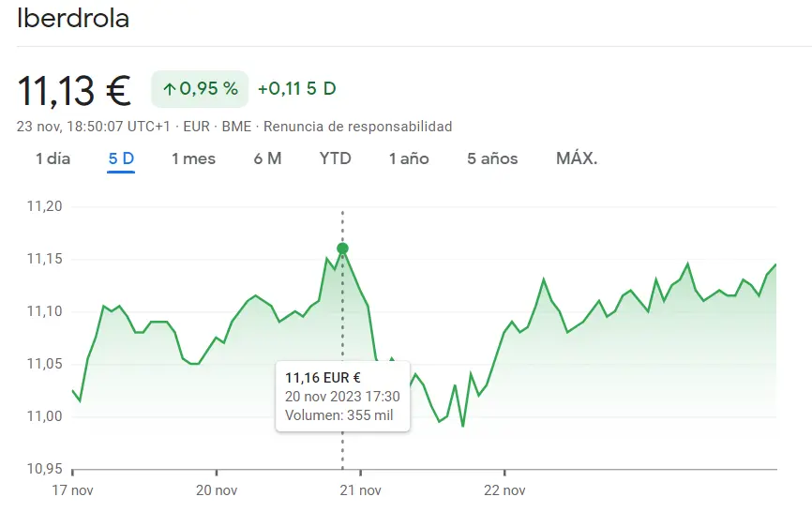This screenshot has height=512, width=812.
Task: Click the green highlighted data point on chart
Action: 342,248
